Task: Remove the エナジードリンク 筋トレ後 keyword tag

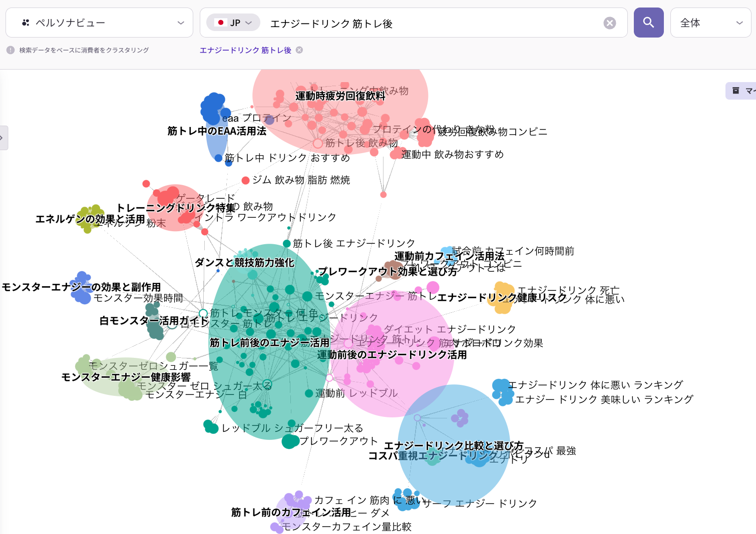Action: pos(299,50)
